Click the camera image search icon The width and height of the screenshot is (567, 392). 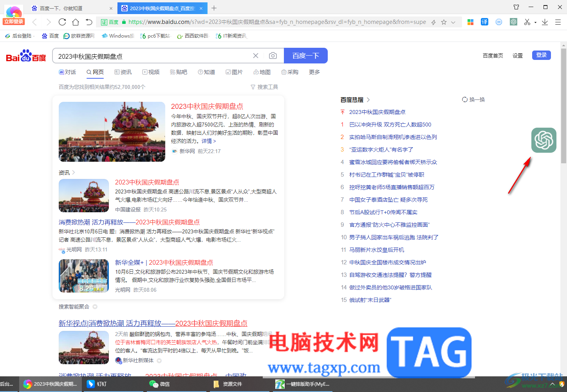pos(273,56)
